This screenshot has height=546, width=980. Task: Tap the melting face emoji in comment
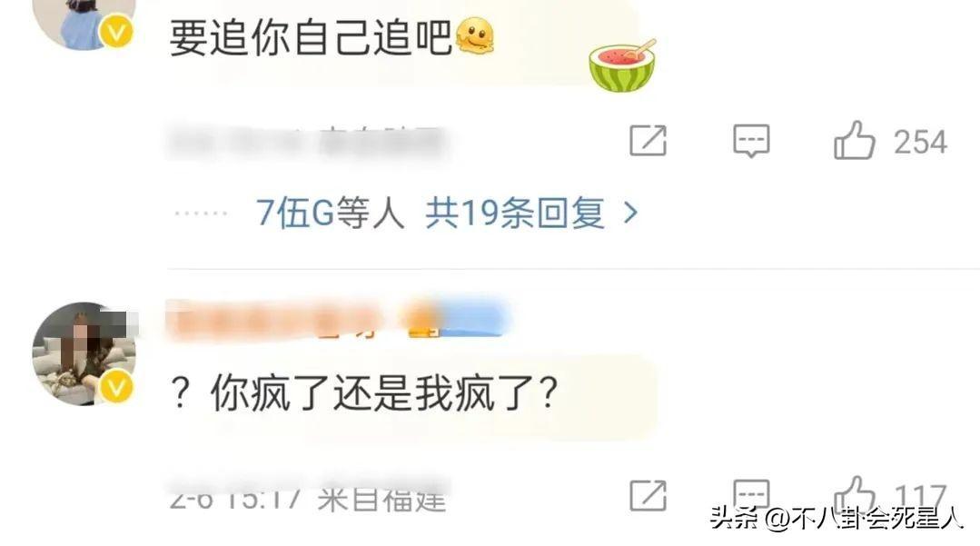tap(475, 36)
